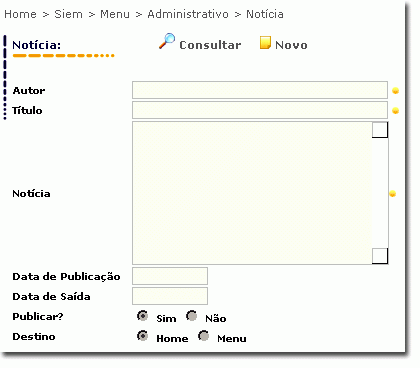Viewport: 420px width, 368px height.
Task: Click the Publicar? label
Action: pyautogui.click(x=38, y=316)
